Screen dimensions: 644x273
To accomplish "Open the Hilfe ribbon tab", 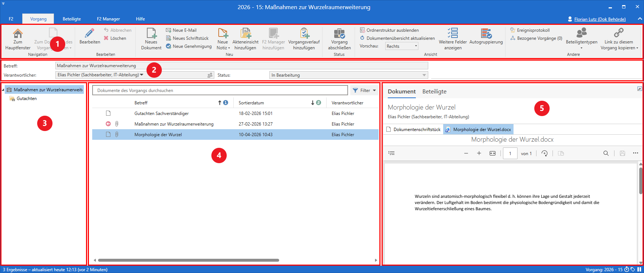I will [140, 19].
